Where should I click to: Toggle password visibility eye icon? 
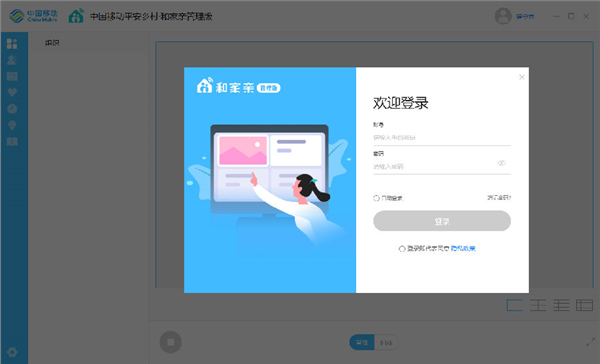pos(501,163)
